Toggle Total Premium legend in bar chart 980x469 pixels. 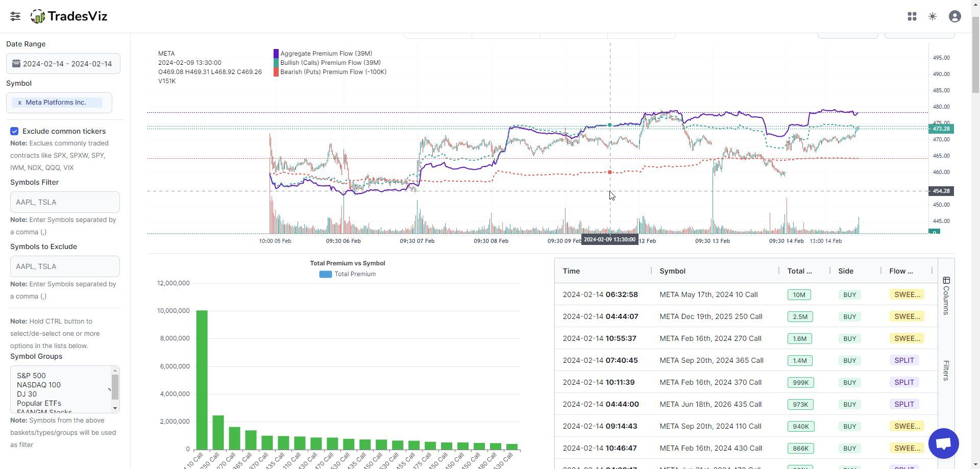348,274
